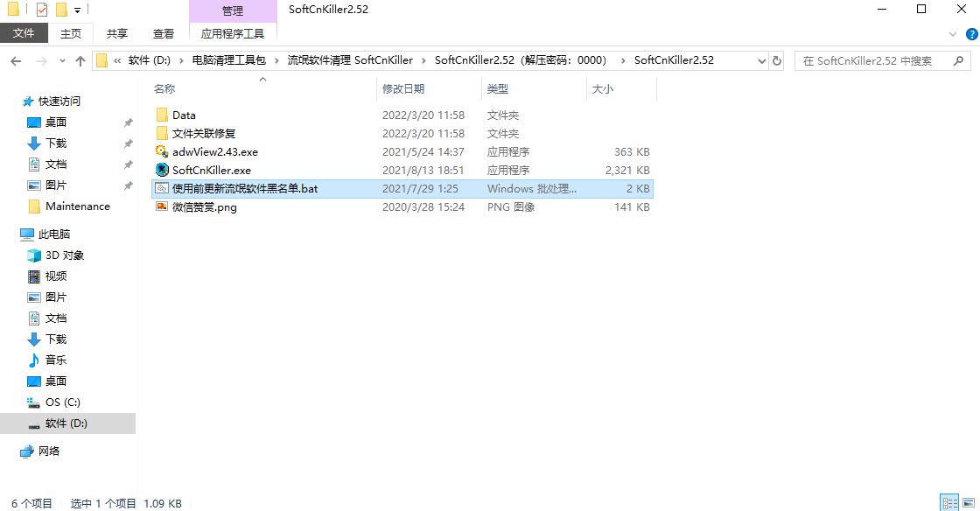Screen dimensions: 980x511
Task: Open the address bar history dropdown
Action: [x=759, y=61]
